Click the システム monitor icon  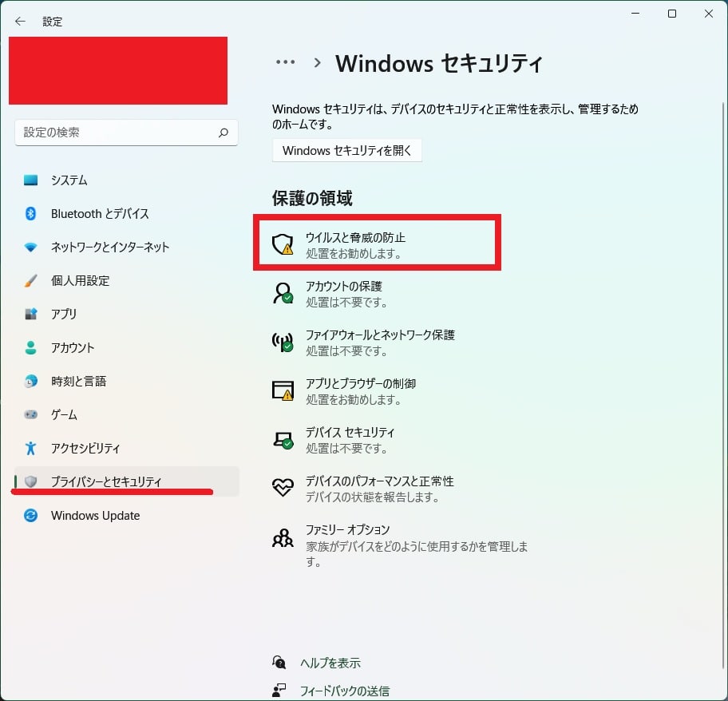point(30,180)
